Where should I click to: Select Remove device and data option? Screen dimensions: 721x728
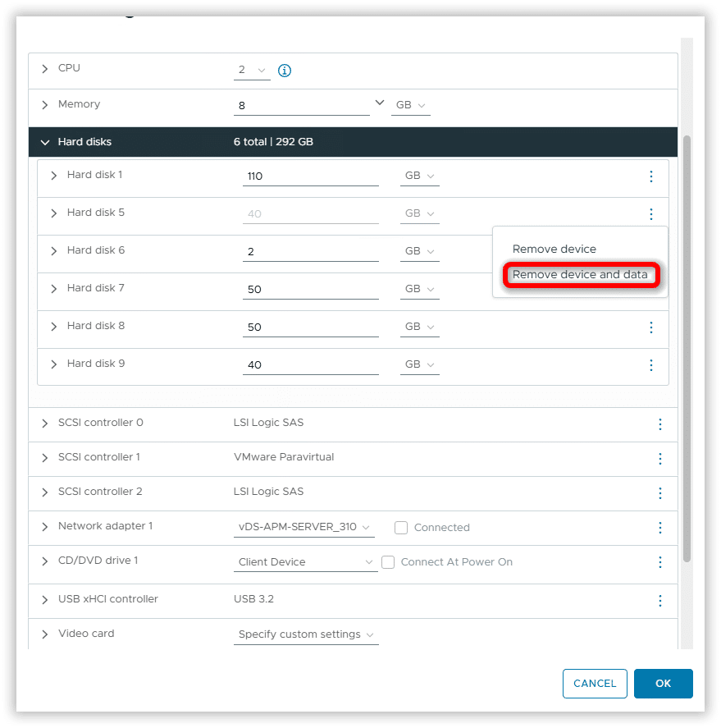[580, 275]
